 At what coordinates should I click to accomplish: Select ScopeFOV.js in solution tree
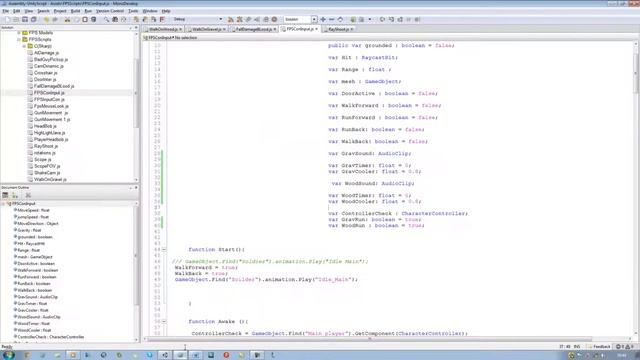tap(47, 166)
